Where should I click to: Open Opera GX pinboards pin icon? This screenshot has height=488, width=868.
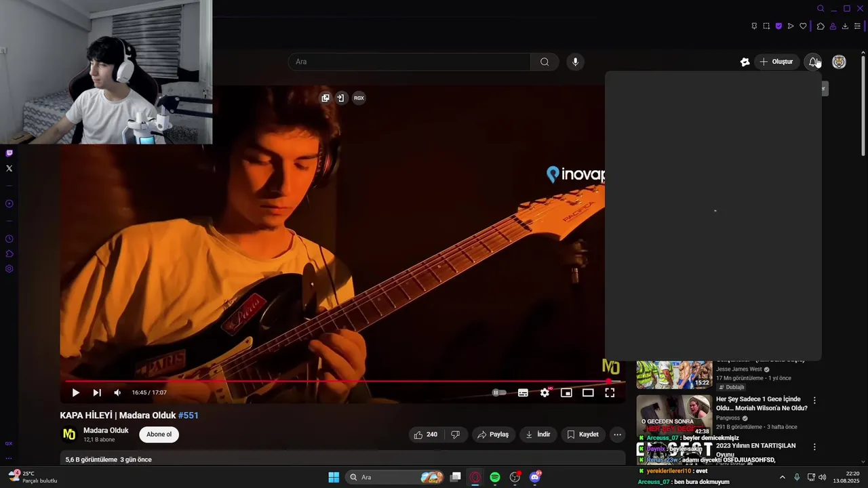click(x=754, y=26)
